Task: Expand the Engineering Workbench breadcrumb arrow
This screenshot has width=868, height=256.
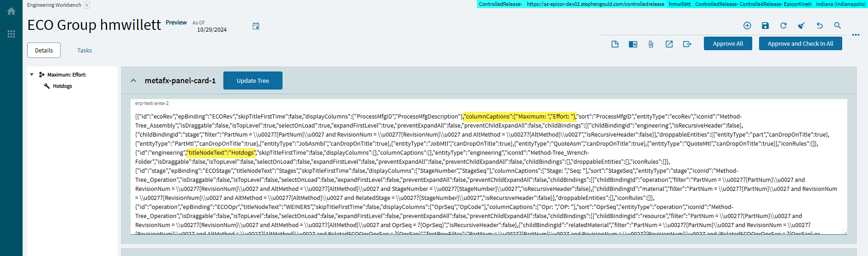Action: tap(87, 5)
